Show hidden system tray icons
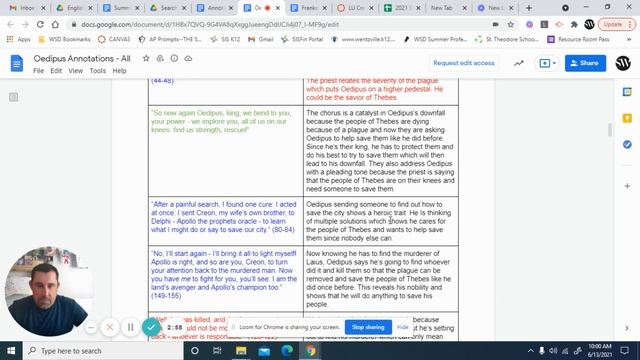This screenshot has height=360, width=640. pyautogui.click(x=530, y=351)
